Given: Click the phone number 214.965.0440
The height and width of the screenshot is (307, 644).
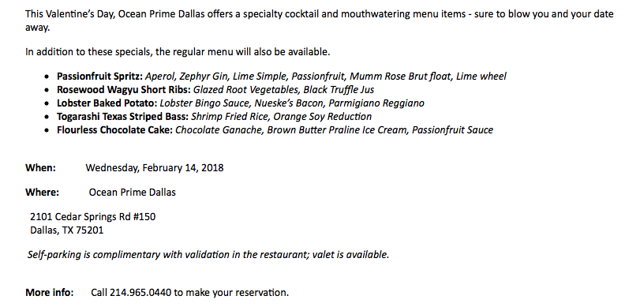Looking at the screenshot, I should (140, 293).
